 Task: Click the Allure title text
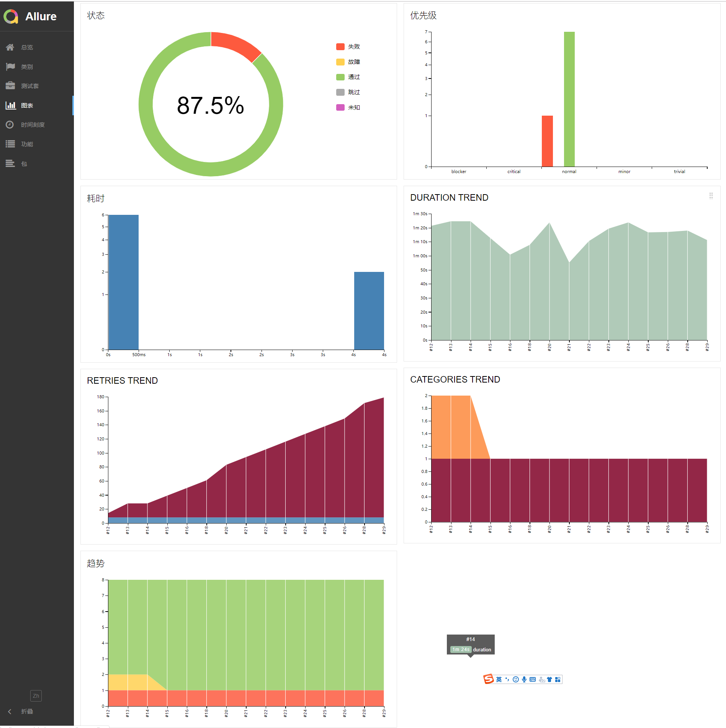coord(41,16)
